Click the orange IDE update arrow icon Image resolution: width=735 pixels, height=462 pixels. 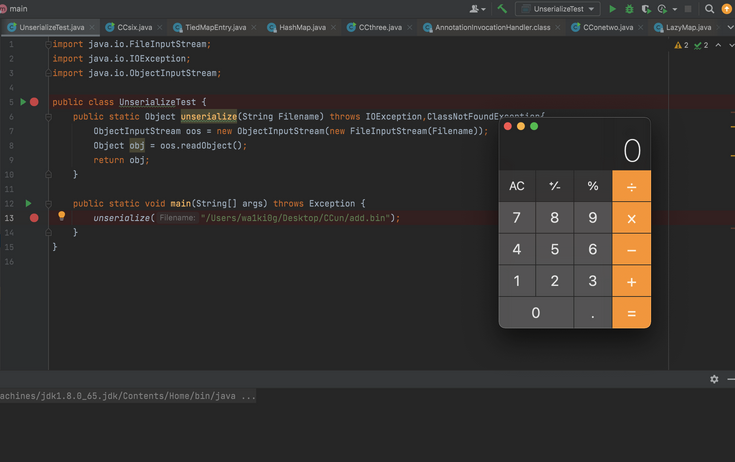click(727, 9)
